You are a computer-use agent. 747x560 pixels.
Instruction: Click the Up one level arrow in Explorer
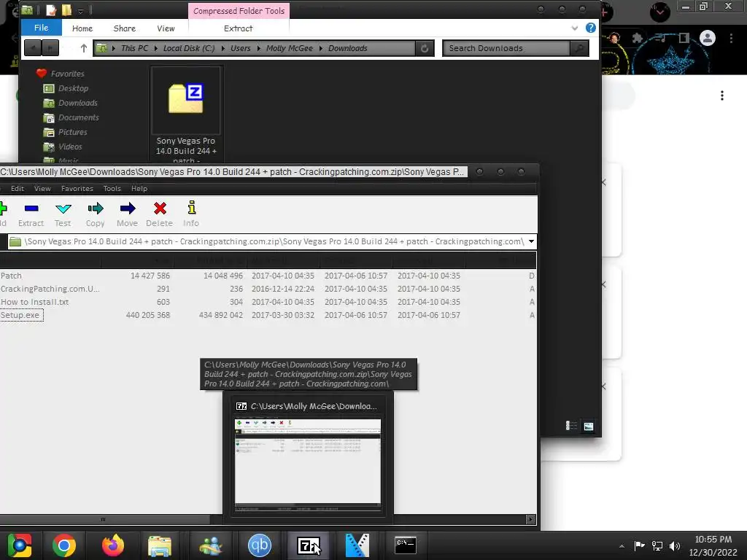pos(84,48)
